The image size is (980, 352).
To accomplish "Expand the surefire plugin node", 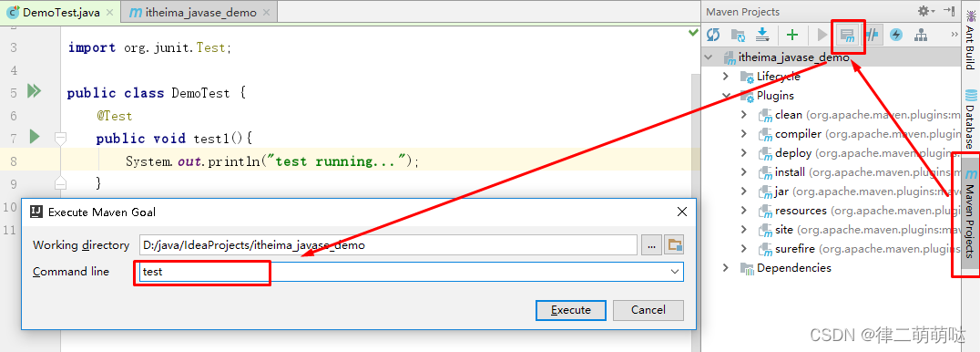I will (744, 249).
